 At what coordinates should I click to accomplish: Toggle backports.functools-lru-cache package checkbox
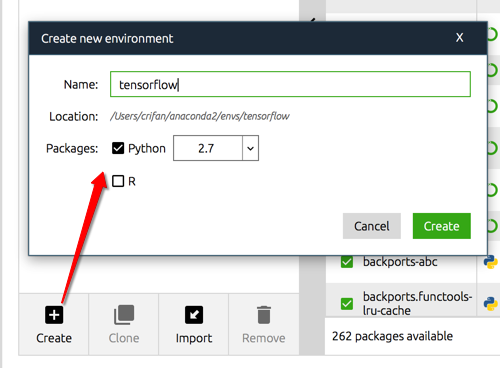click(347, 304)
